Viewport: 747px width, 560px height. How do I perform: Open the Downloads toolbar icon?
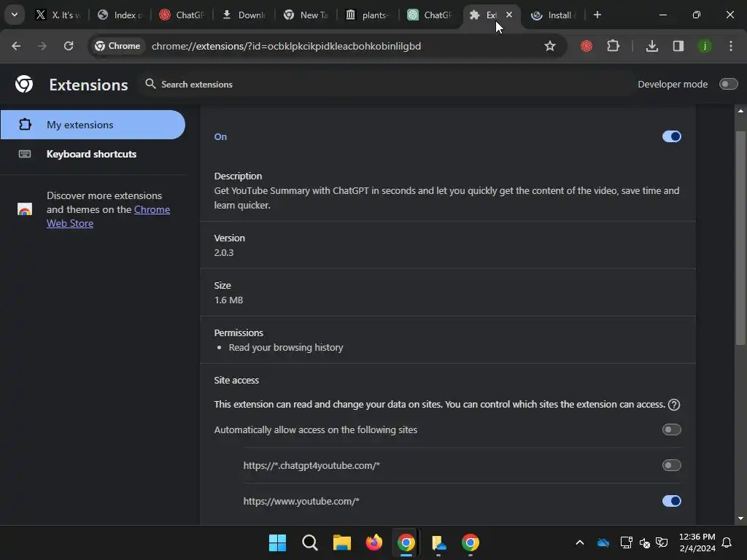651,46
